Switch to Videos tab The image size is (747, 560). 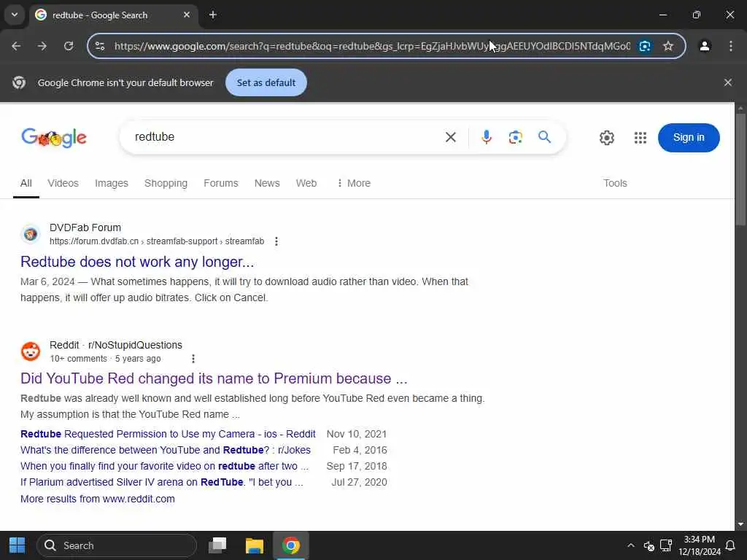pyautogui.click(x=63, y=183)
